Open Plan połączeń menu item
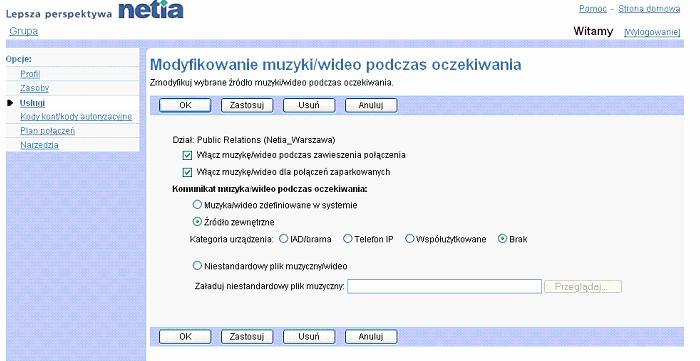The width and height of the screenshot is (700, 361). tap(47, 131)
